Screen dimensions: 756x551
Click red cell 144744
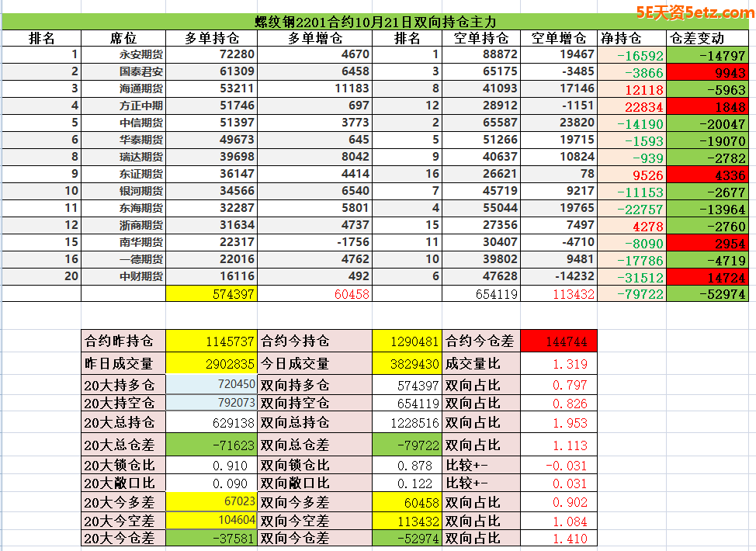click(x=559, y=341)
